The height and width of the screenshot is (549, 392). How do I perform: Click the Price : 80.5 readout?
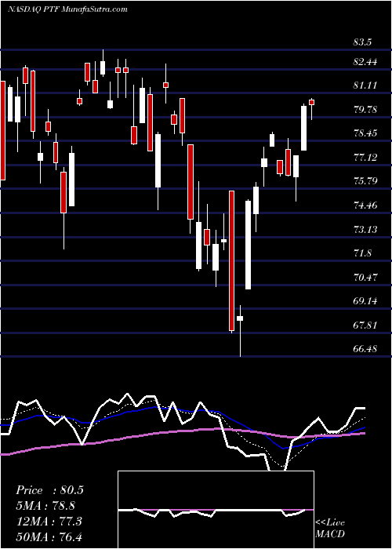[x=49, y=490]
